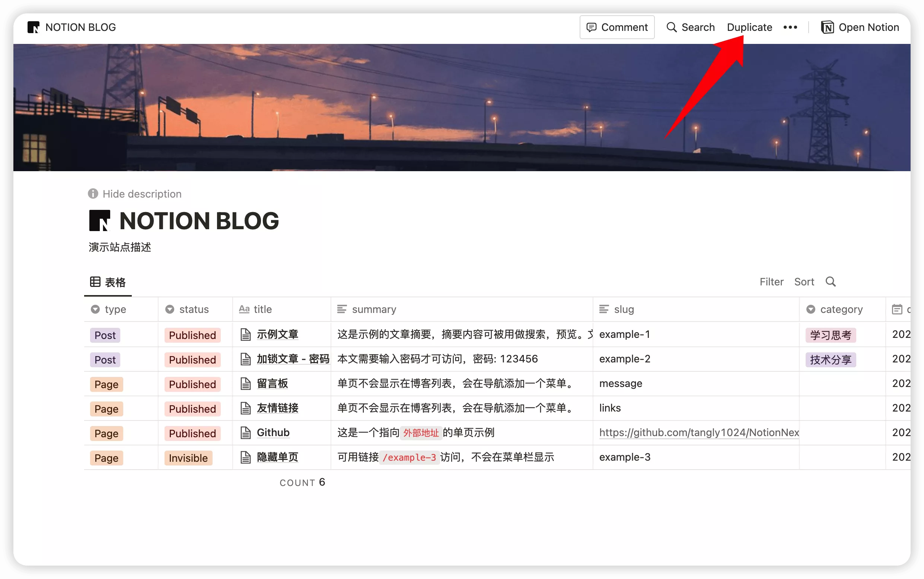Image resolution: width=924 pixels, height=579 pixels.
Task: Click the pink 学习思考 category tag
Action: (x=830, y=335)
